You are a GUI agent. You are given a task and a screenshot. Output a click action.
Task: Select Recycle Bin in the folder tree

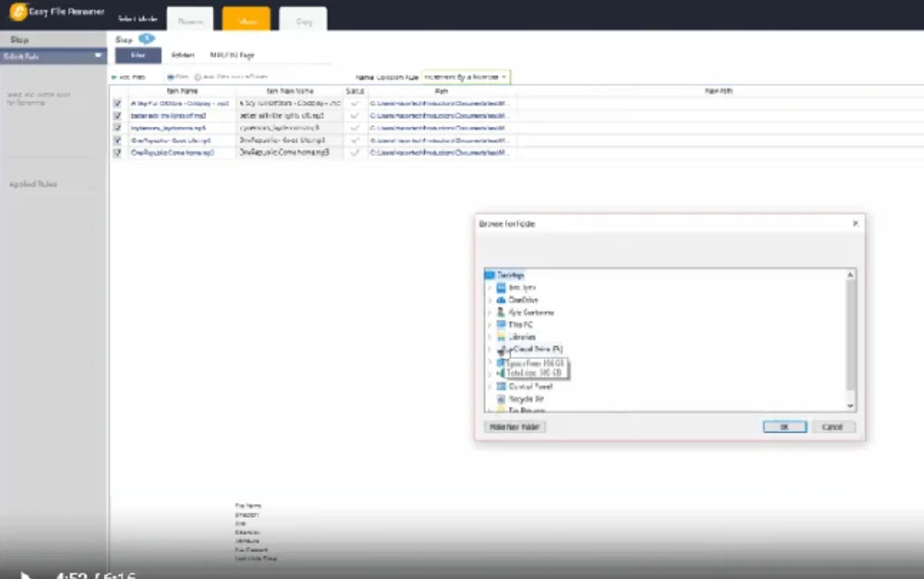click(x=526, y=399)
